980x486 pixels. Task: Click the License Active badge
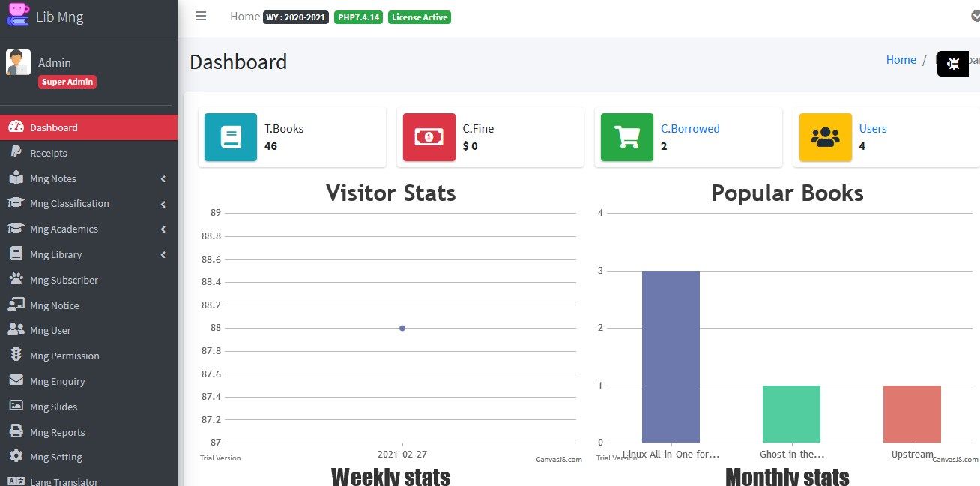[x=420, y=16]
